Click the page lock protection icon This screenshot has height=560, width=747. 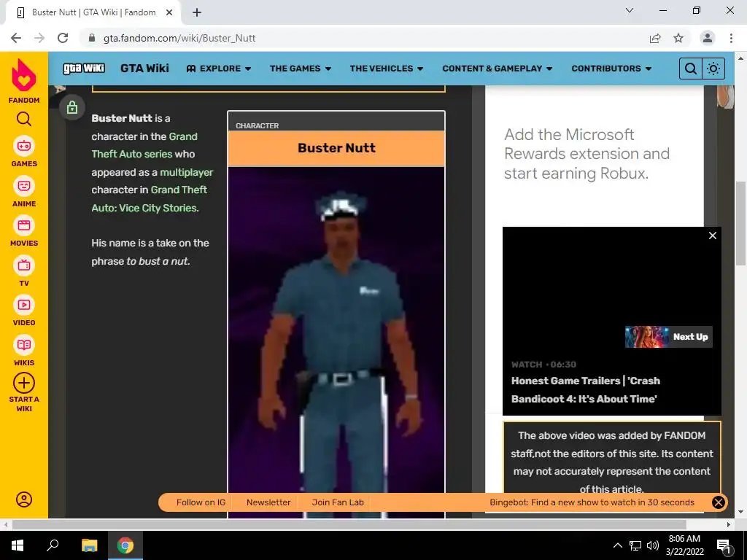[72, 107]
